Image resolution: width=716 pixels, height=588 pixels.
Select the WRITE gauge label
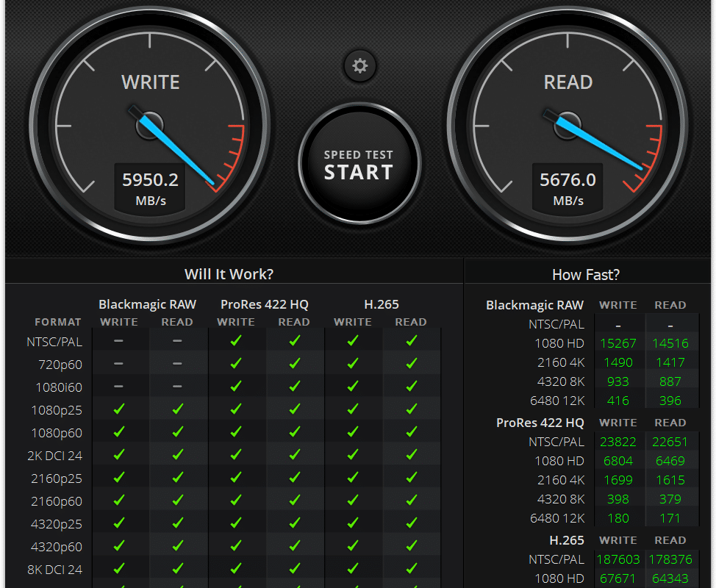point(150,82)
